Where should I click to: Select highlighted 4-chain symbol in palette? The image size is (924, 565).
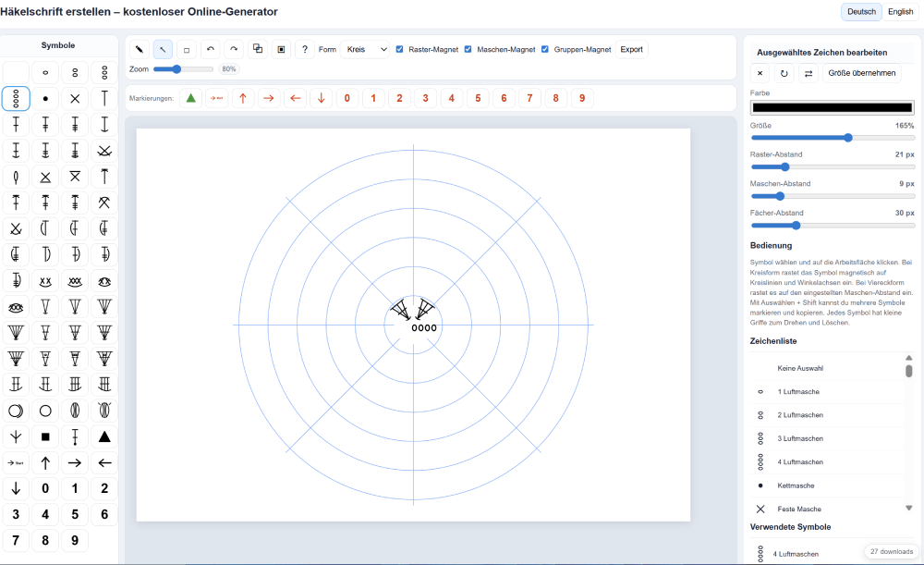[16, 99]
